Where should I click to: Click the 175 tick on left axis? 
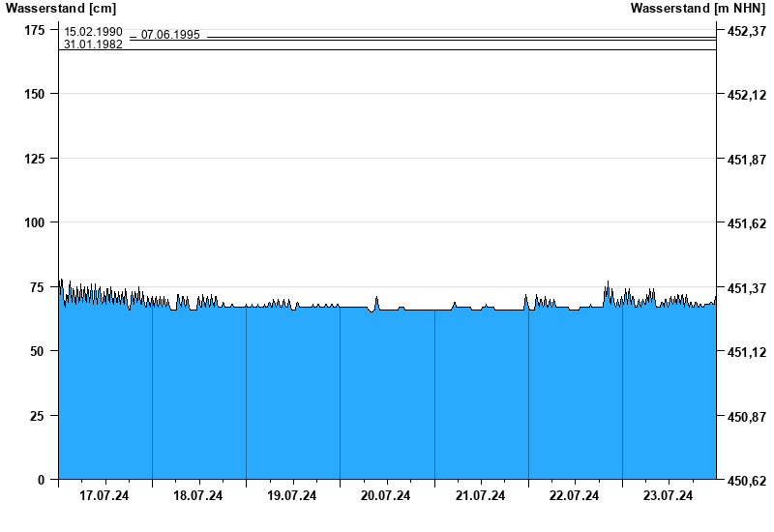coord(34,30)
